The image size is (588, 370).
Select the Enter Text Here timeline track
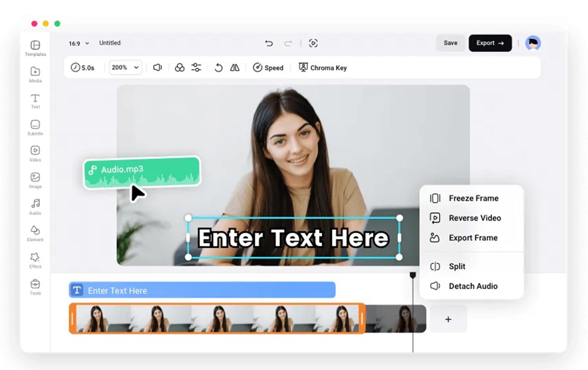coord(202,290)
